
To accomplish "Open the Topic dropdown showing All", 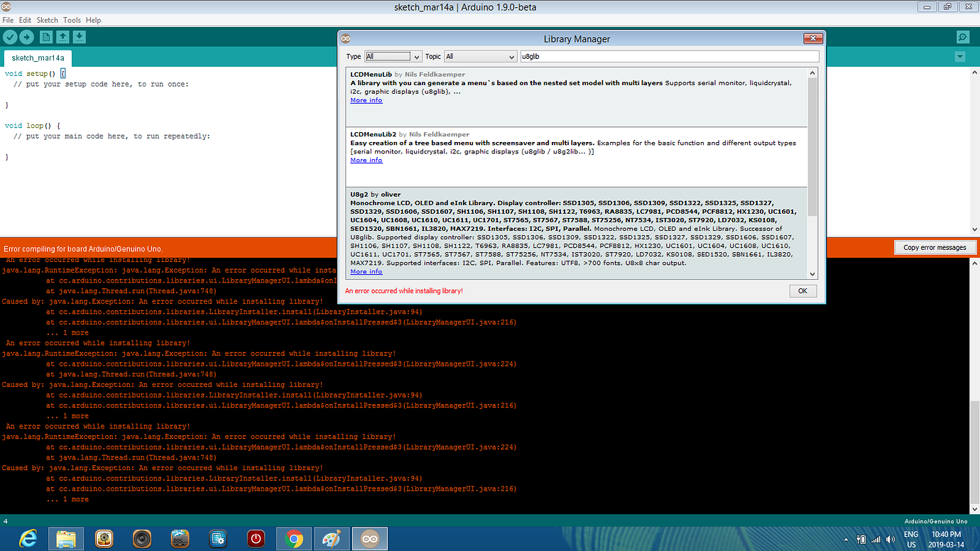I will point(480,56).
